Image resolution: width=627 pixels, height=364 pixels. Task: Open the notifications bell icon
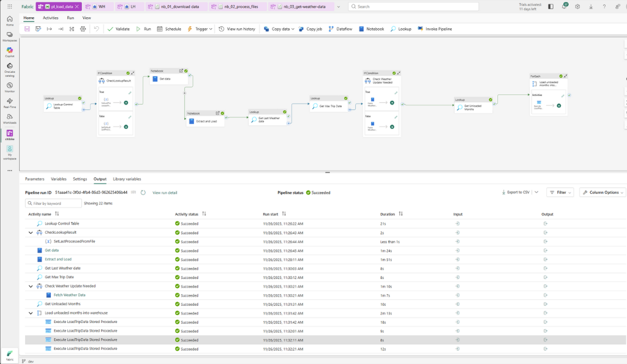(564, 6)
